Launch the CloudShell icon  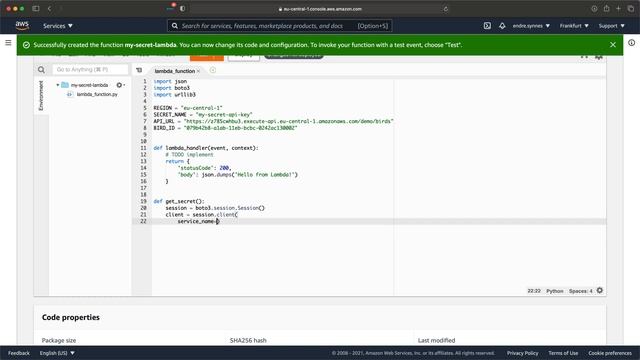[487, 26]
